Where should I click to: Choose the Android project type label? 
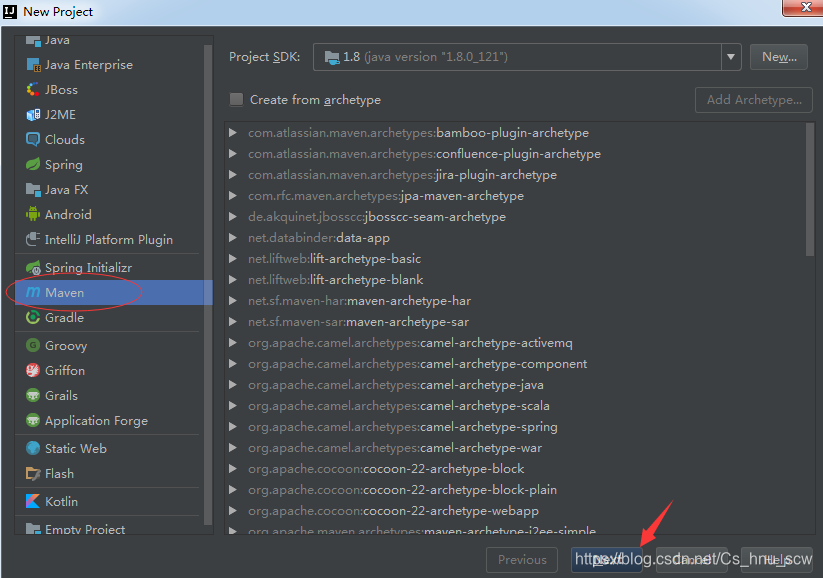click(x=68, y=215)
